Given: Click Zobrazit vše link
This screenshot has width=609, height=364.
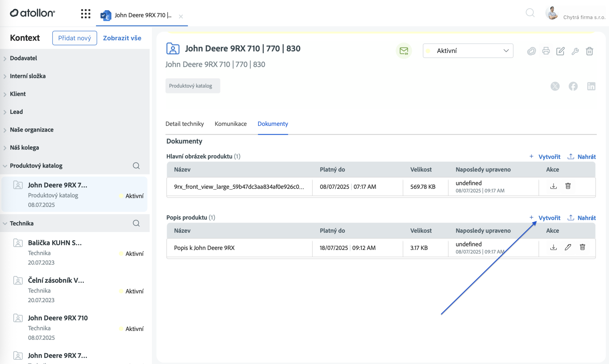Looking at the screenshot, I should 122,38.
